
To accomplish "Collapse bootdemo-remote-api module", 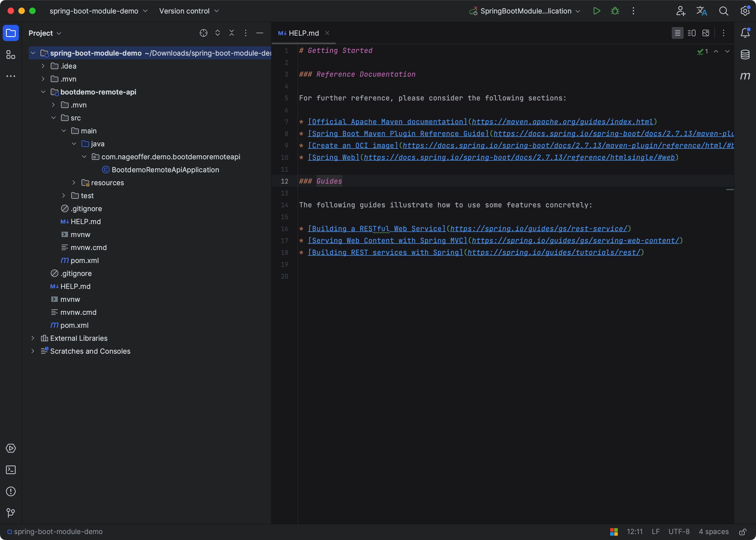I will tap(43, 92).
